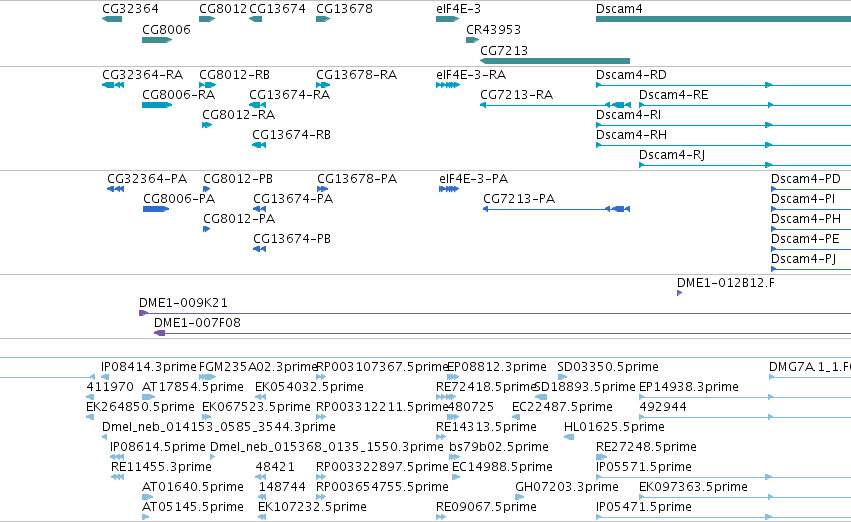
Task: Click EST AT05145.5prime
Action: pyautogui.click(x=193, y=507)
